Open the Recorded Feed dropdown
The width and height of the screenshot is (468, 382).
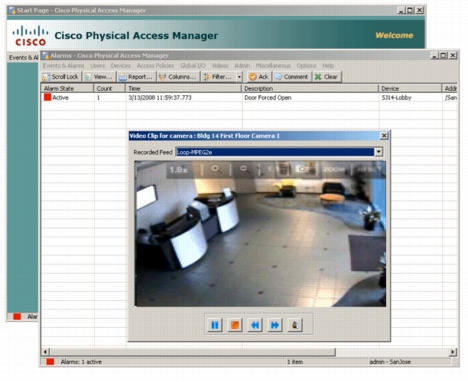point(378,152)
